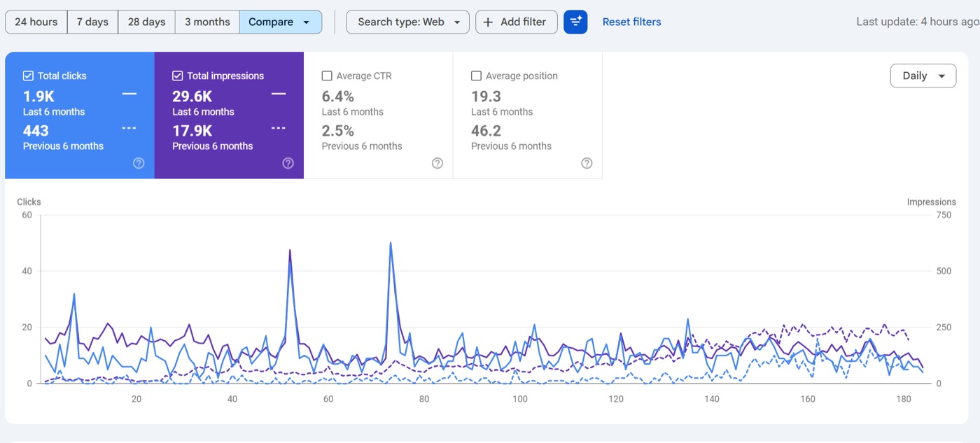Click the 46.2 previous position value
This screenshot has width=980, height=443.
[x=486, y=131]
